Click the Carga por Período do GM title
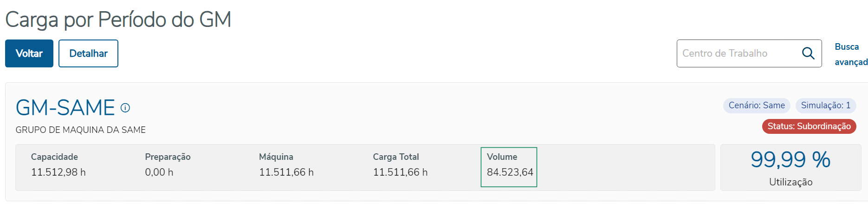This screenshot has height=204, width=868. coord(118,20)
